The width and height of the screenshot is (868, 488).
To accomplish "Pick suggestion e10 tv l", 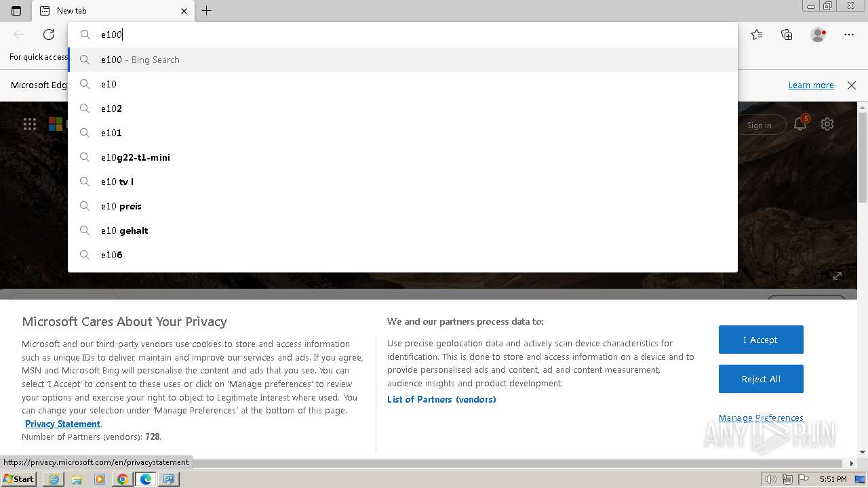I will (403, 182).
